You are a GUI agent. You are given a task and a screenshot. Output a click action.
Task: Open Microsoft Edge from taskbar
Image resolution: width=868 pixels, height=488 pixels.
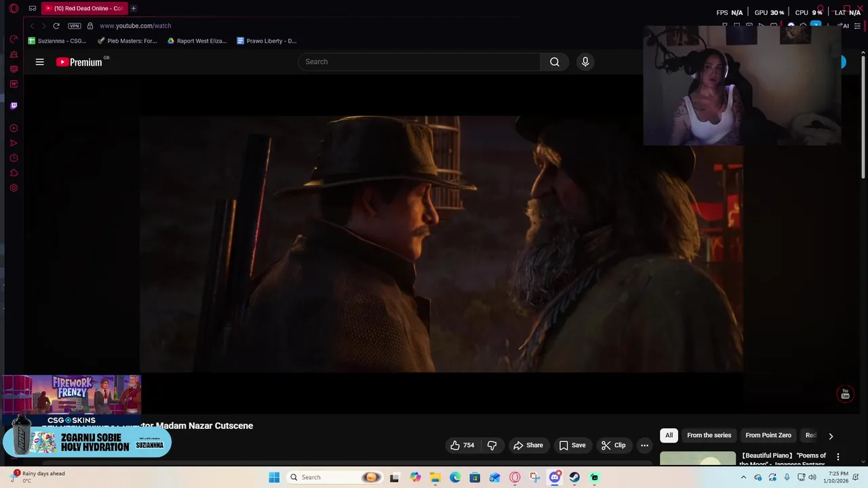455,477
